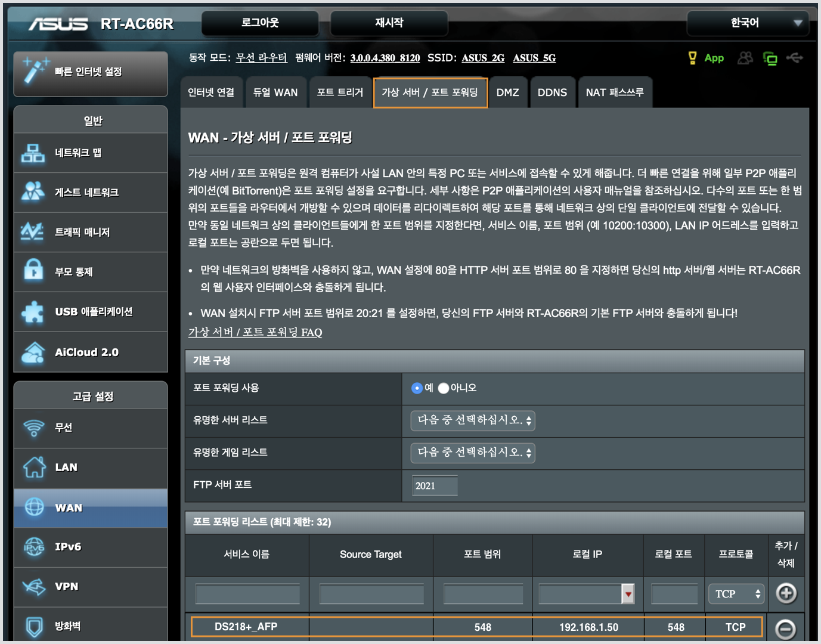Click the VPN arrows icon
Viewport: 821px width, 644px height.
[x=34, y=586]
